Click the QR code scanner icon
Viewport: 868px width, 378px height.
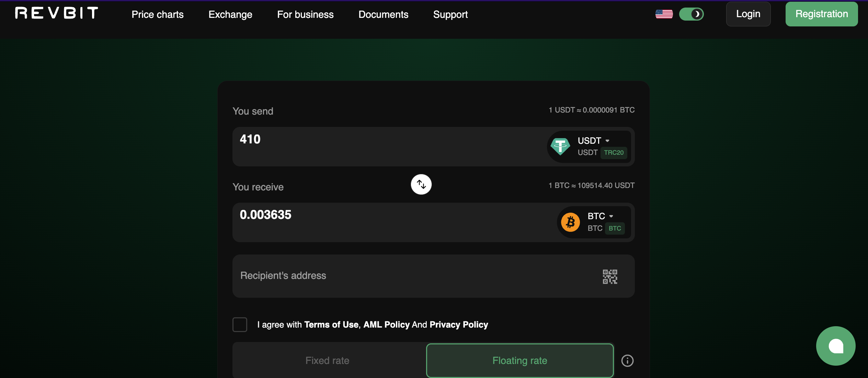pyautogui.click(x=610, y=276)
